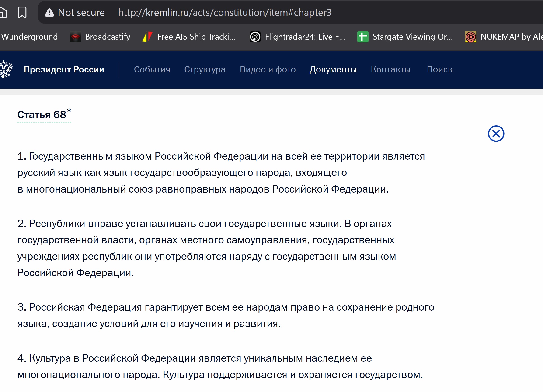Open the События menu section
Viewport: 543px width, 392px height.
point(152,69)
